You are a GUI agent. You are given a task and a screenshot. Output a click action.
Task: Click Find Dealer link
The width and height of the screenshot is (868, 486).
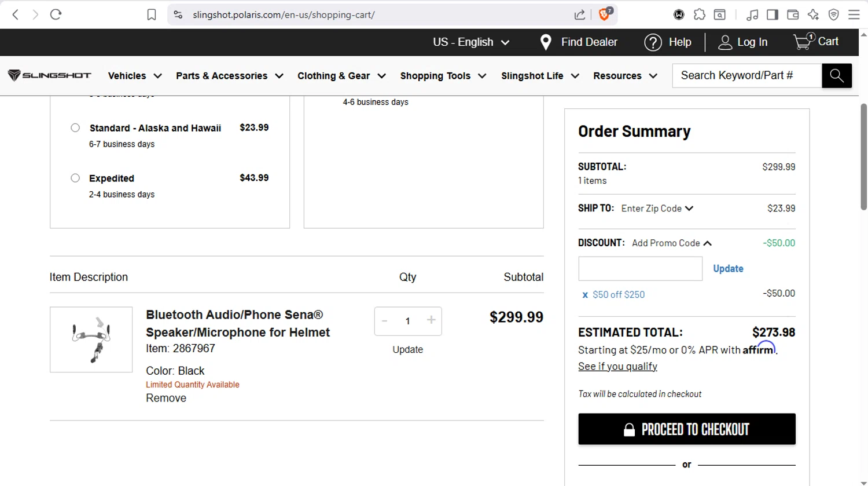pos(589,42)
